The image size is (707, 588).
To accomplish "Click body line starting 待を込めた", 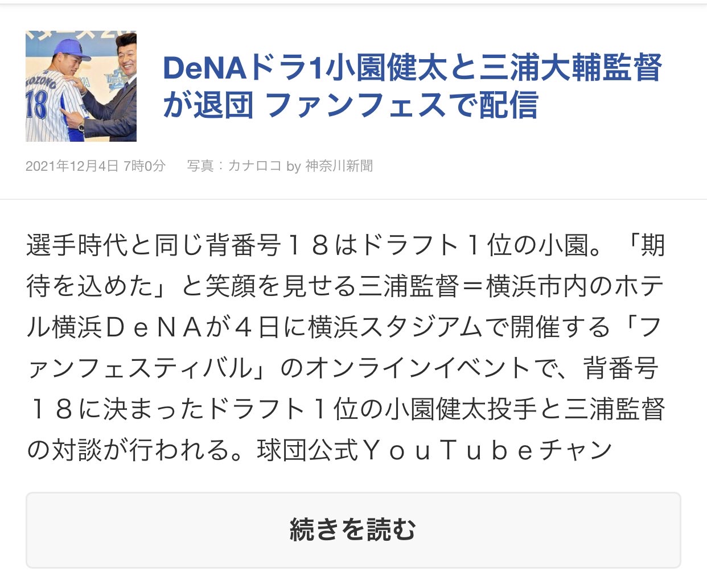I will click(x=346, y=287).
